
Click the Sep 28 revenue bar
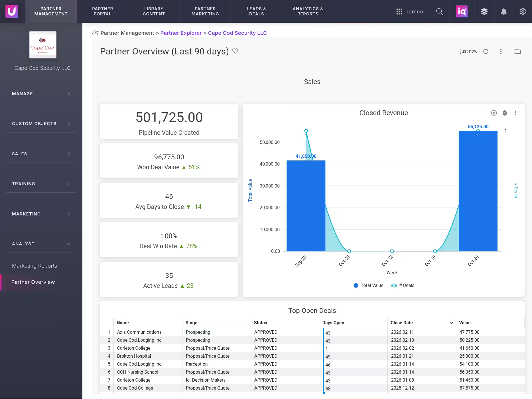point(306,206)
